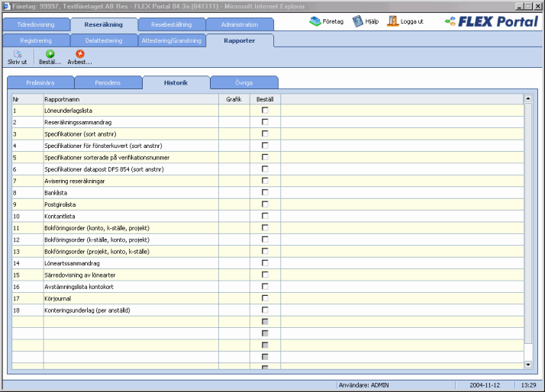The image size is (545, 392).
Task: Tick the Beställ checkbox for Banklista
Action: click(x=265, y=193)
